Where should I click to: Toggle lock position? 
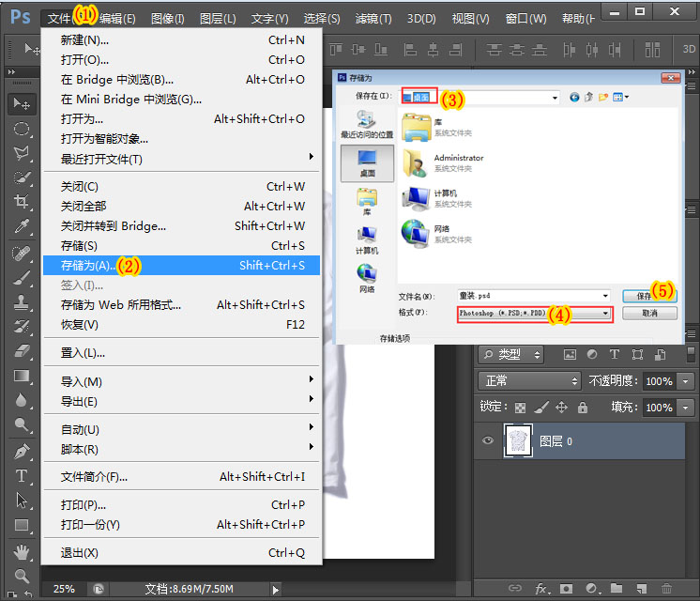pyautogui.click(x=561, y=407)
